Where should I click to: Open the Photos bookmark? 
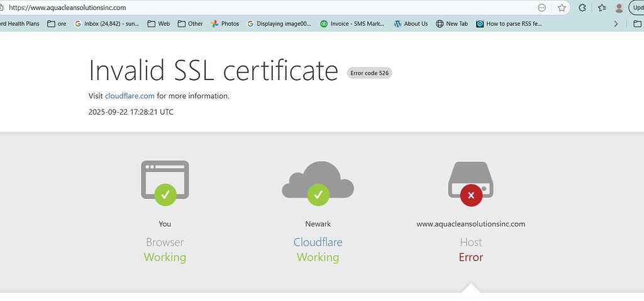pos(225,24)
